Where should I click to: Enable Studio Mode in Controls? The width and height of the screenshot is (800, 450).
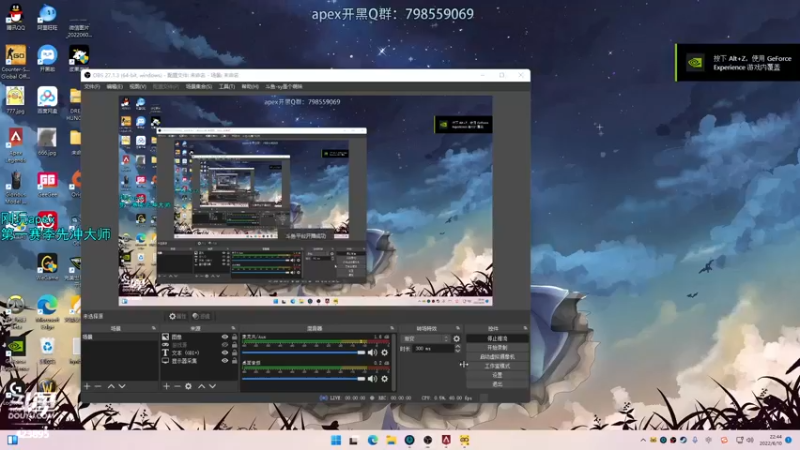click(x=497, y=366)
